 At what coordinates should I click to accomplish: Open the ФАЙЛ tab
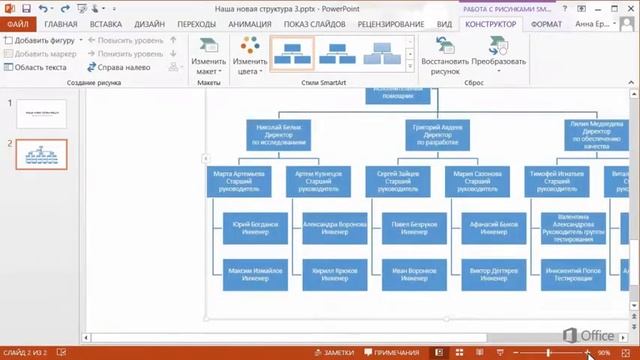(18, 24)
